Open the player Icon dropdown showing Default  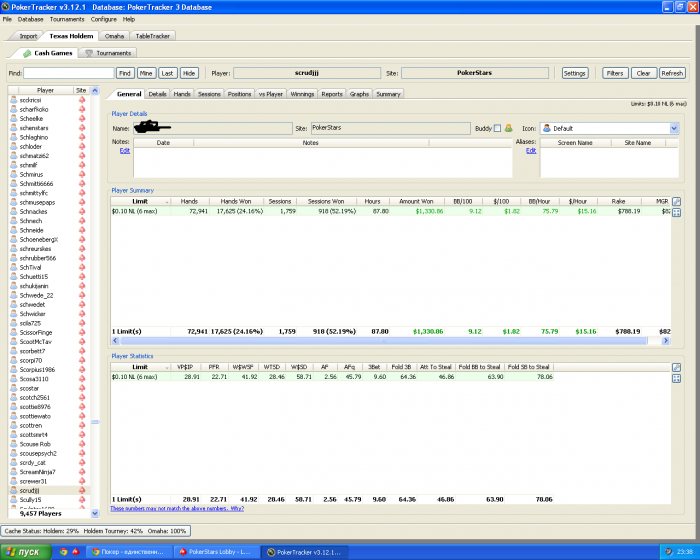tap(674, 128)
